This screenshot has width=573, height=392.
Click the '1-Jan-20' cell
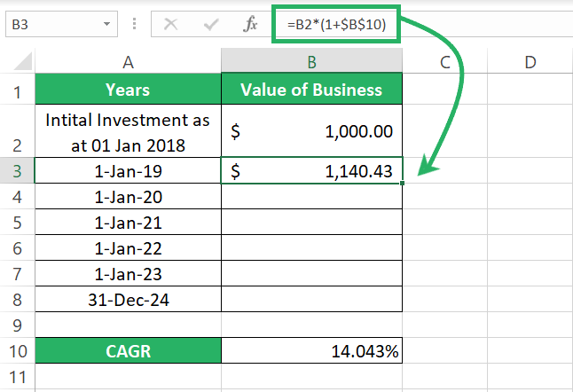[x=128, y=197]
